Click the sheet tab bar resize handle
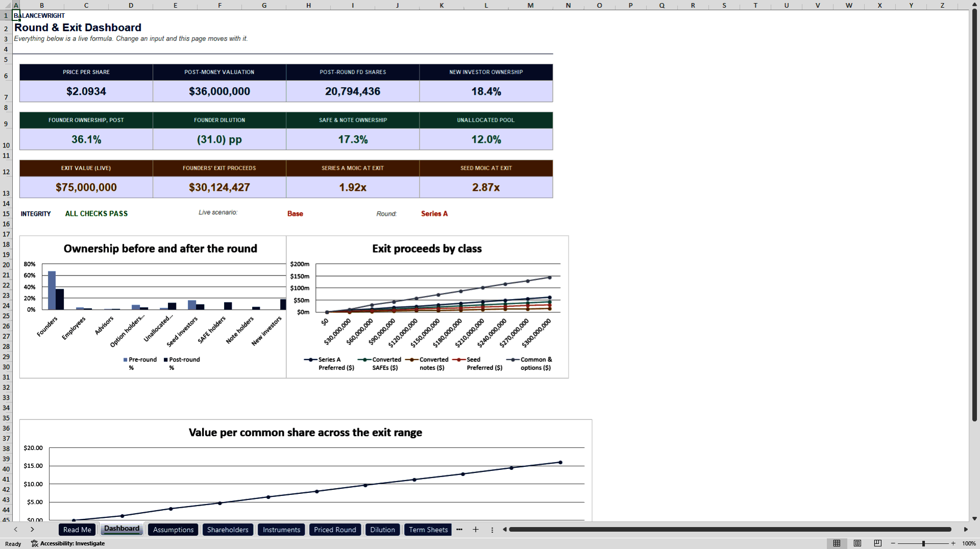This screenshot has height=549, width=980. tap(492, 530)
